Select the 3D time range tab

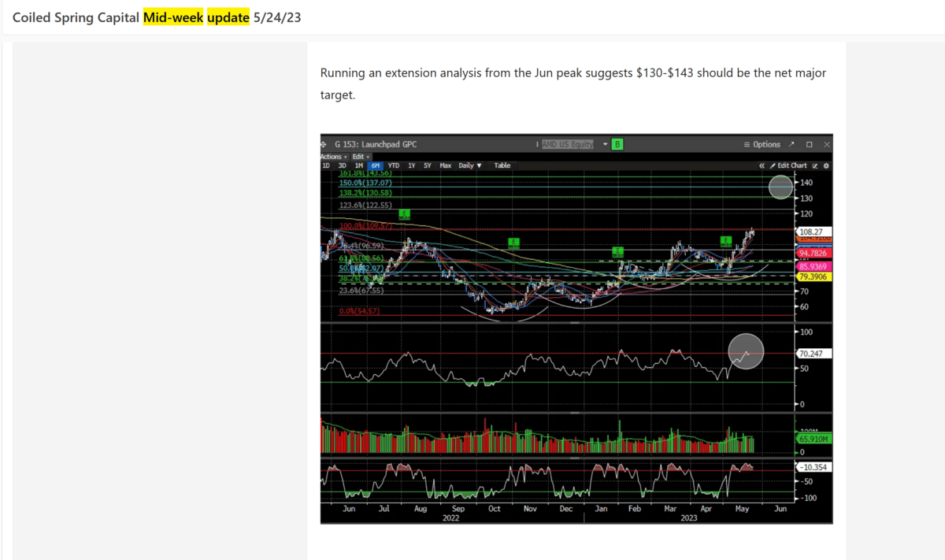click(x=342, y=165)
